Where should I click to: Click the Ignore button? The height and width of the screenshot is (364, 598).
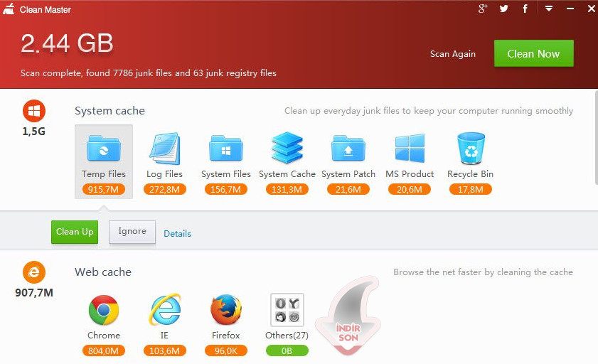pyautogui.click(x=132, y=232)
